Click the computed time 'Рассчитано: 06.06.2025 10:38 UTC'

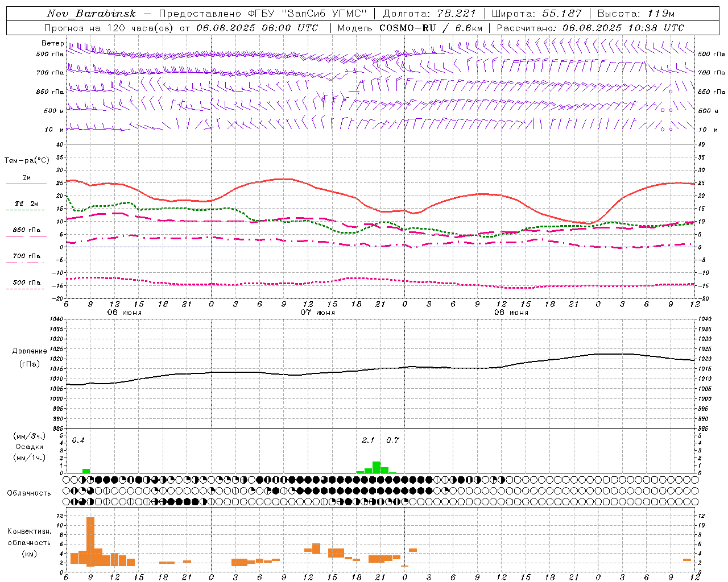[x=590, y=28]
